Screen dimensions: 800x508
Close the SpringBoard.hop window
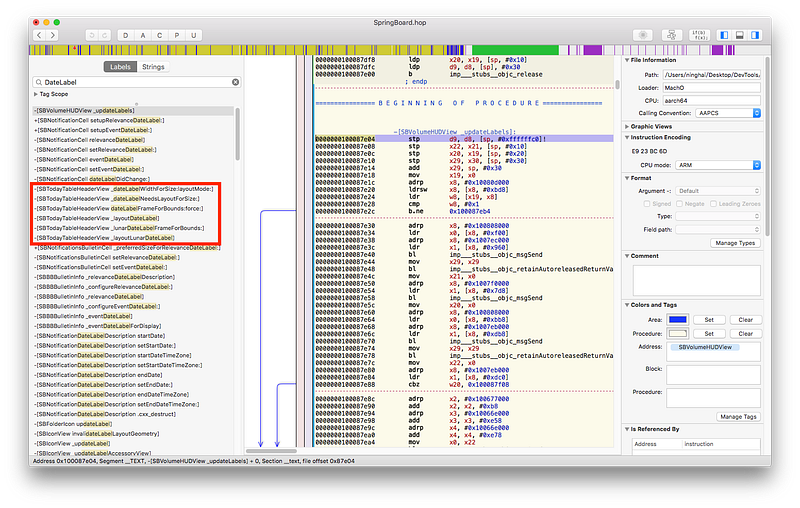[x=36, y=22]
